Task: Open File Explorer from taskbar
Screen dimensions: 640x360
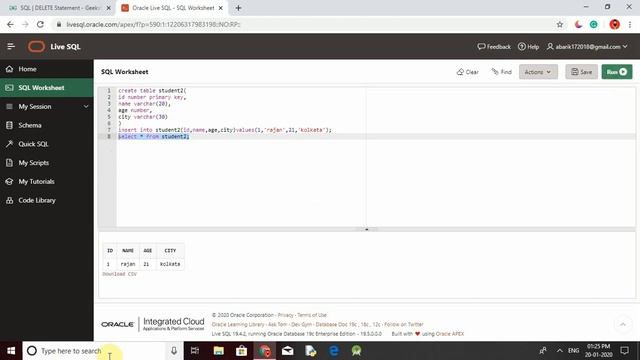Action: 218,351
